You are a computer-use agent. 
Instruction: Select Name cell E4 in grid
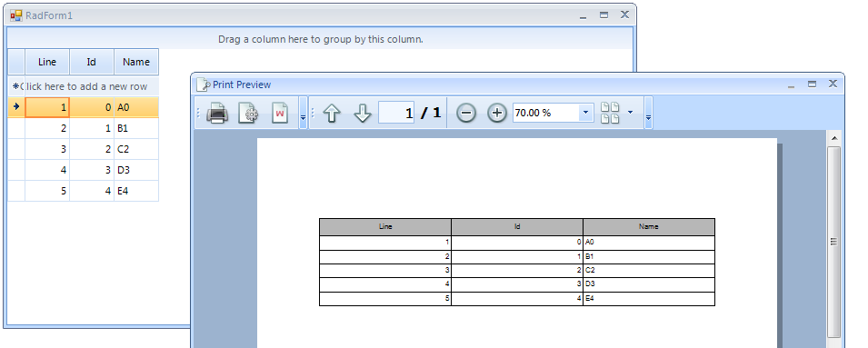click(x=136, y=191)
